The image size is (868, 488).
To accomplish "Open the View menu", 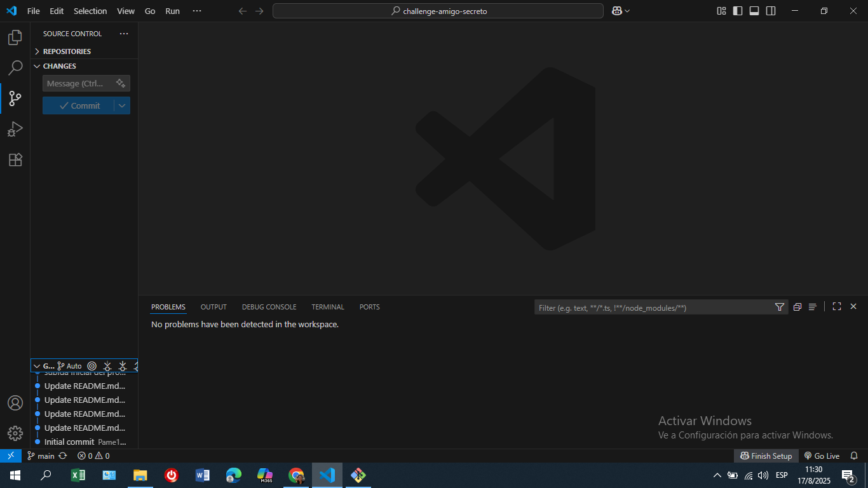I will pos(126,11).
